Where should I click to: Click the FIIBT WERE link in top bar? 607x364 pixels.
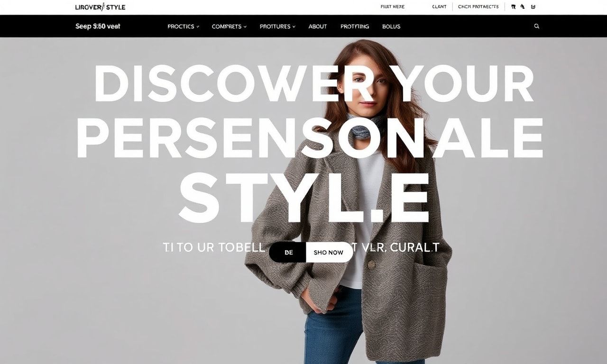click(393, 7)
